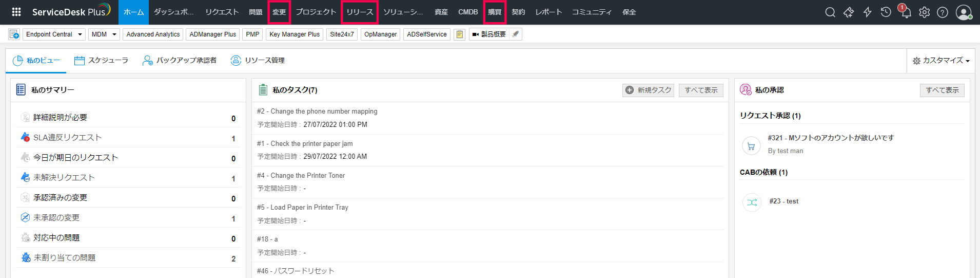980x278 pixels.
Task: Open task #4 Change the Printer Toner
Action: (x=301, y=176)
